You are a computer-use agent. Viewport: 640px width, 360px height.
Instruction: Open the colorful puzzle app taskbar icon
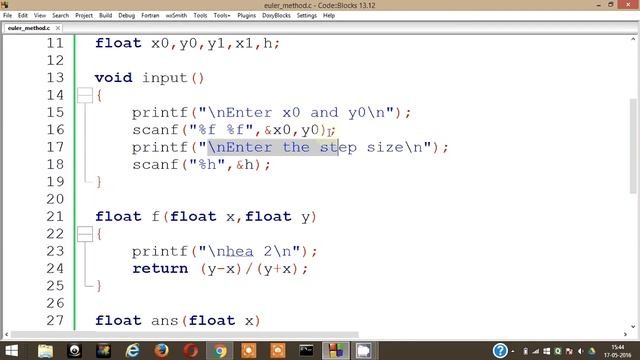pos(103,351)
